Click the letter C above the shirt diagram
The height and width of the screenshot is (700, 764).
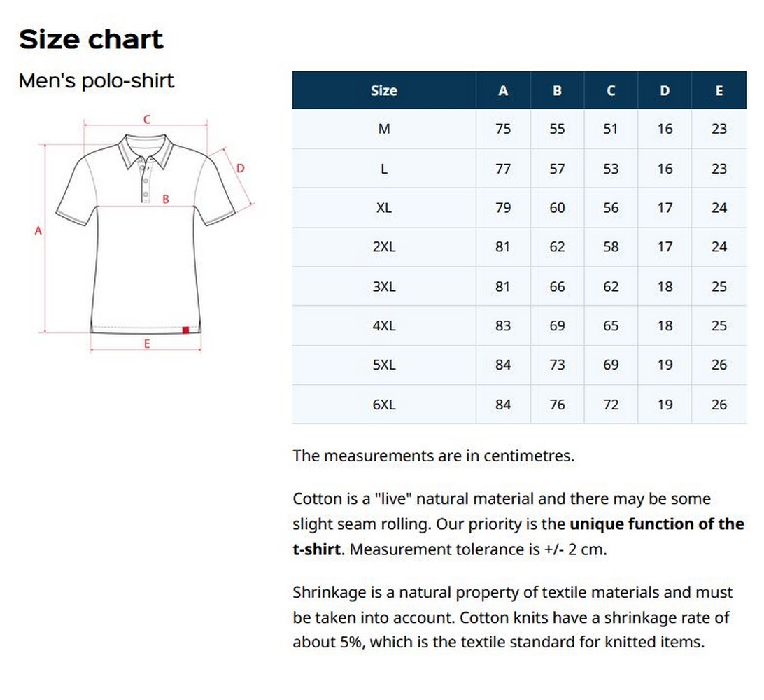(147, 119)
